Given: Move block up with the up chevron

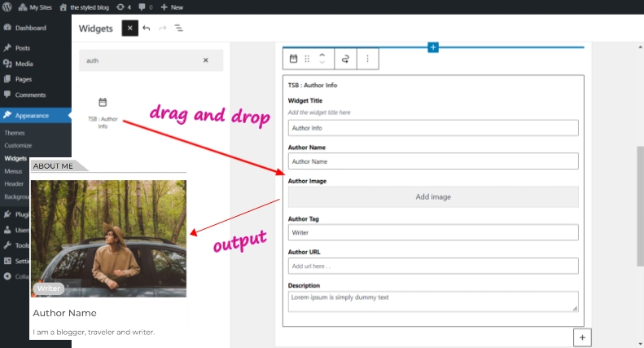Looking at the screenshot, I should point(322,55).
